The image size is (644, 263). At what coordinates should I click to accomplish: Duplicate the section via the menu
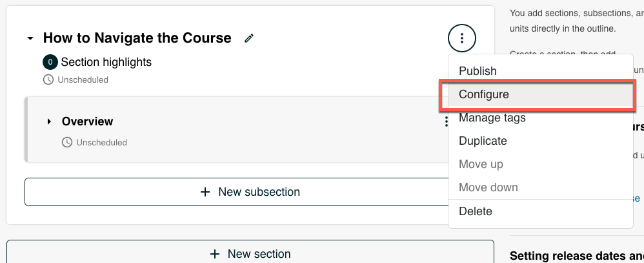[483, 141]
